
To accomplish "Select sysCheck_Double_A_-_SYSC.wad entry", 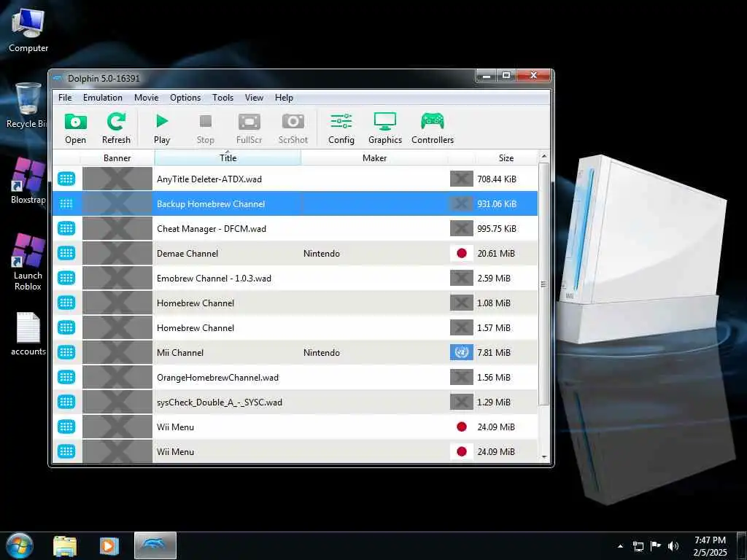I will (x=295, y=402).
